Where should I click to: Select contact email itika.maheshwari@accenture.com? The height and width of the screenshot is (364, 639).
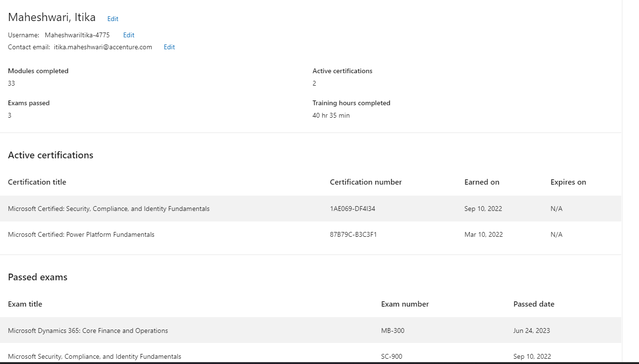103,47
